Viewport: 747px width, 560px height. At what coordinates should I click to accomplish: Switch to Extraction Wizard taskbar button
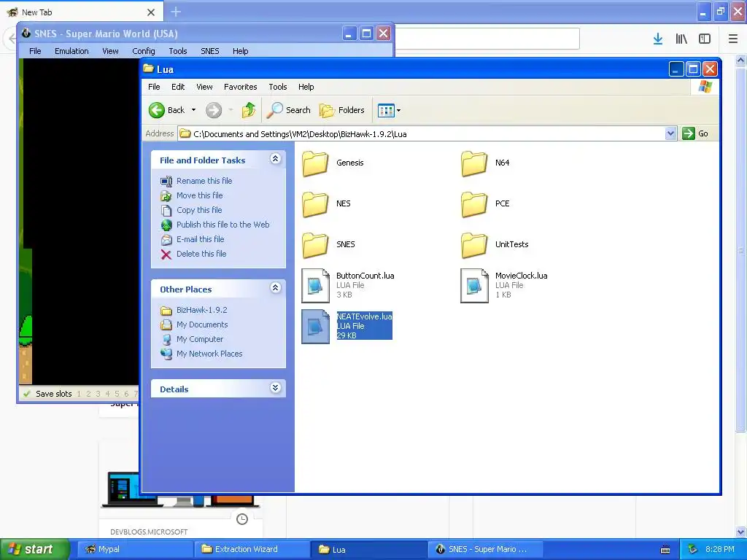[x=252, y=549]
